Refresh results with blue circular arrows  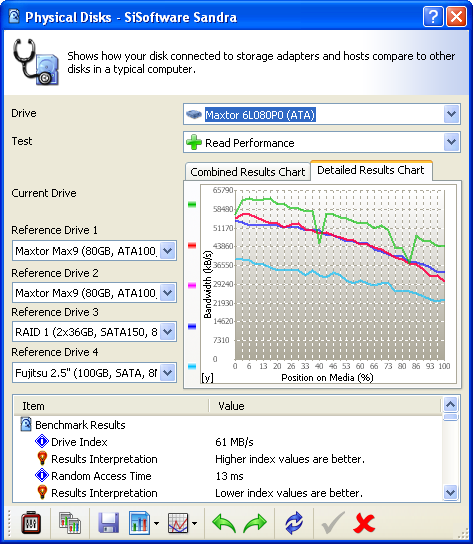tap(294, 522)
